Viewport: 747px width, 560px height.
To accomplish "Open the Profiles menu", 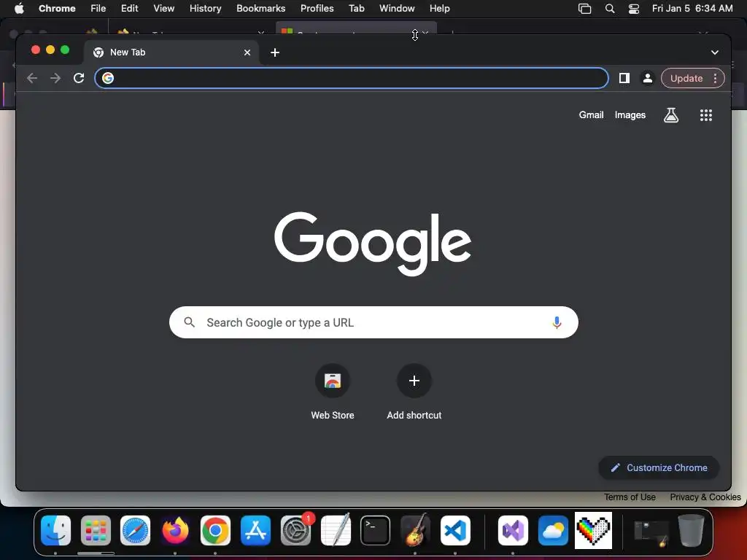I will tap(317, 8).
